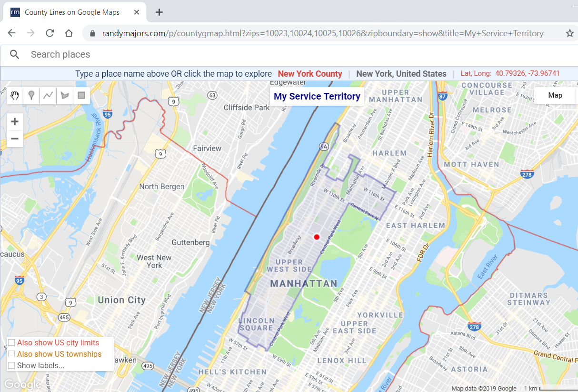Image resolution: width=578 pixels, height=392 pixels.
Task: Click the EAST HARLEM label
Action: coord(416,225)
